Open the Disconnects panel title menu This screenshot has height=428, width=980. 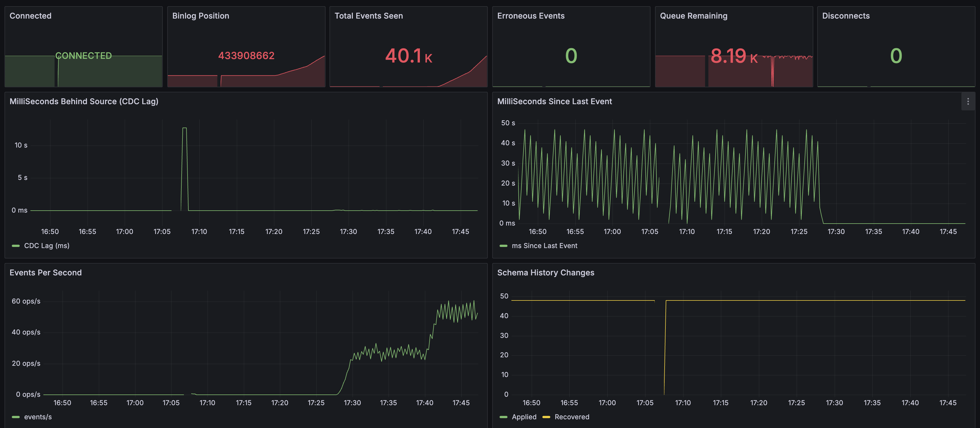(845, 16)
